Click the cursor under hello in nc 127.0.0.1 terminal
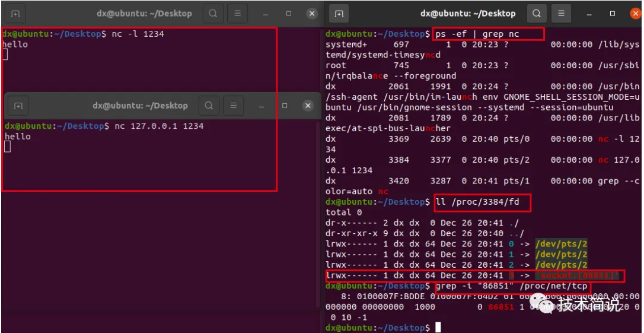 (7, 147)
